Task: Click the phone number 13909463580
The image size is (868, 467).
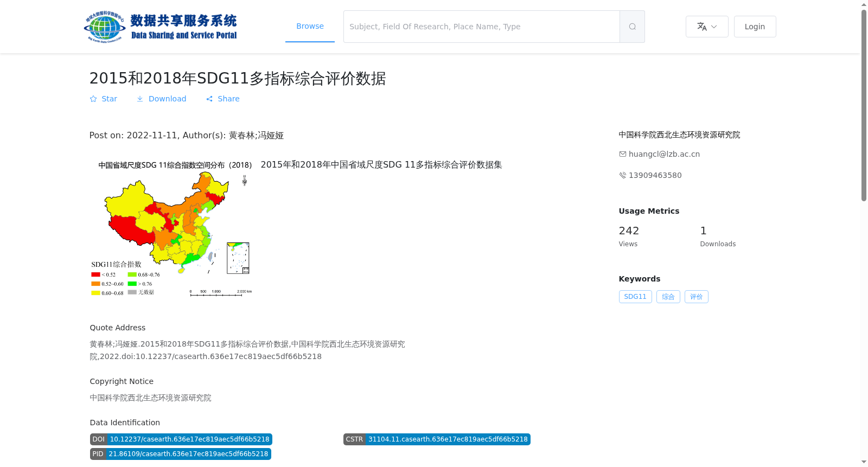Action: point(655,175)
